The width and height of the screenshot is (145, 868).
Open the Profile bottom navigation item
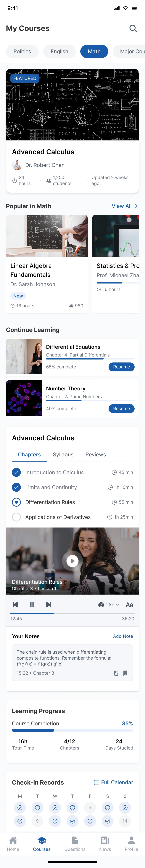click(x=131, y=844)
